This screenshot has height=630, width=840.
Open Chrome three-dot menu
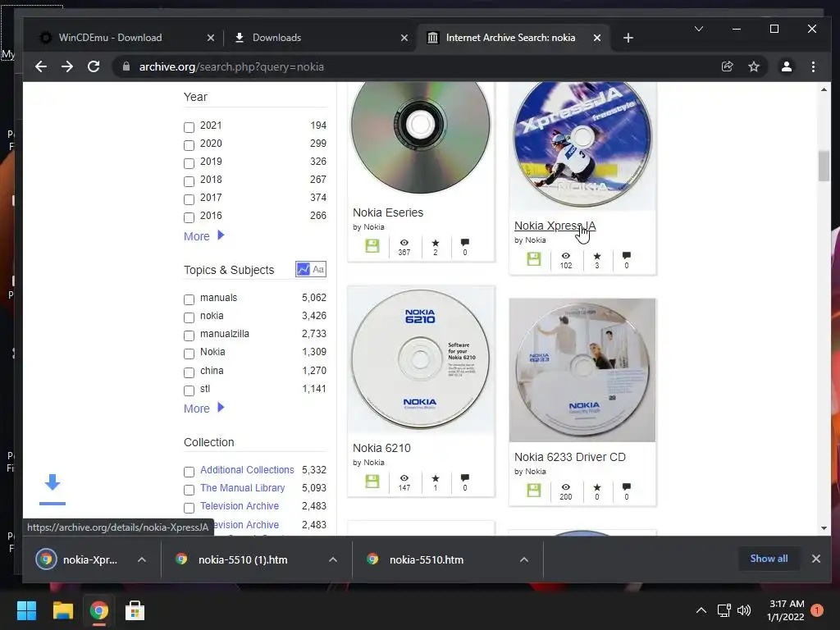813,66
